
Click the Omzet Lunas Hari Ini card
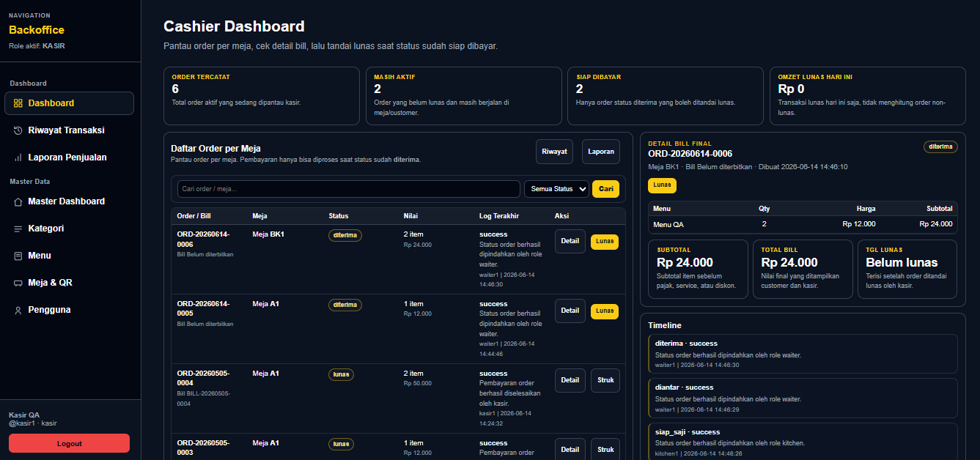867,96
